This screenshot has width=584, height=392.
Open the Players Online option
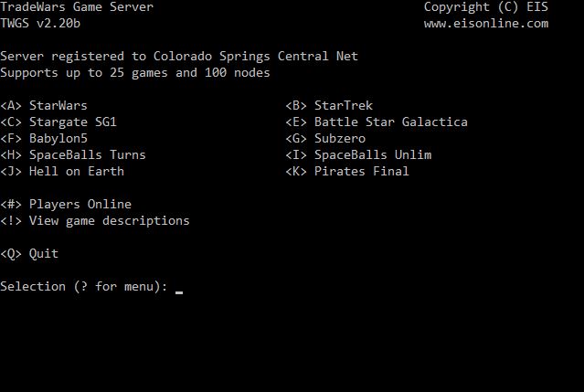(66, 204)
